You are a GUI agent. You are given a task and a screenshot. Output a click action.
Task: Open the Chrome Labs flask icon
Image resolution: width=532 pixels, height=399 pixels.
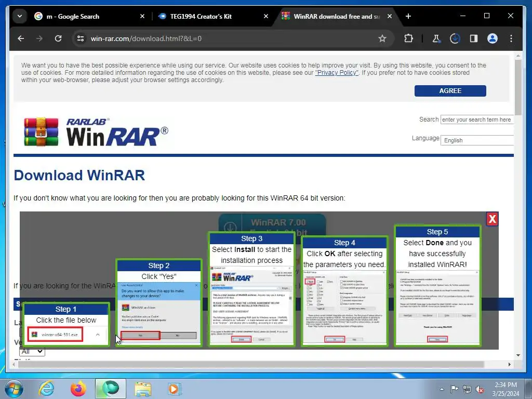coord(436,38)
